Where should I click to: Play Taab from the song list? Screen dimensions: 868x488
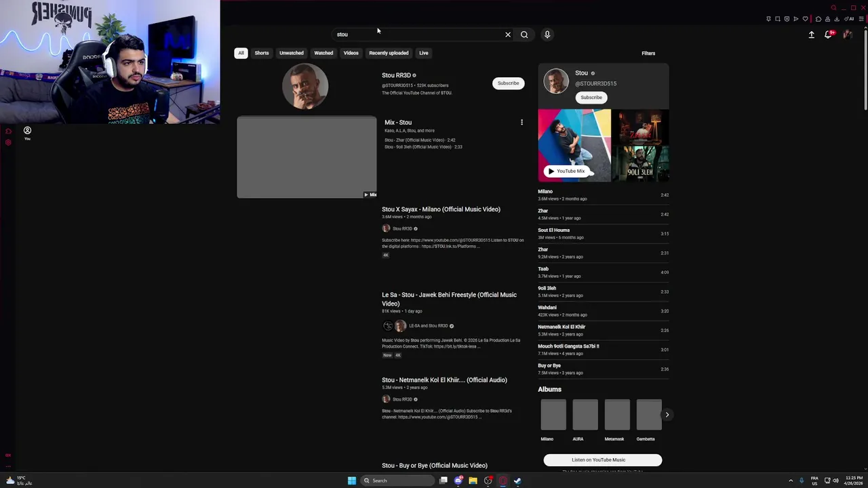(604, 272)
